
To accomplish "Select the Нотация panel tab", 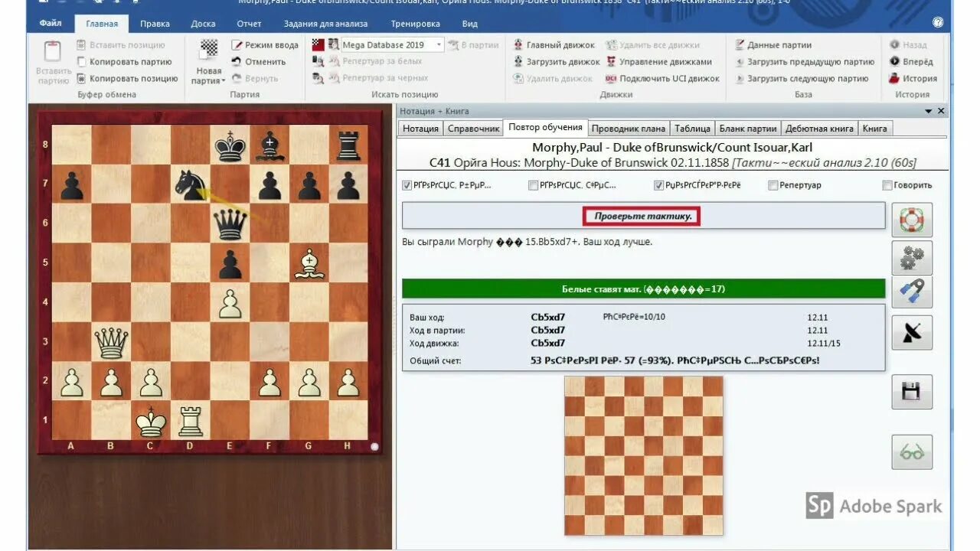I will (420, 129).
